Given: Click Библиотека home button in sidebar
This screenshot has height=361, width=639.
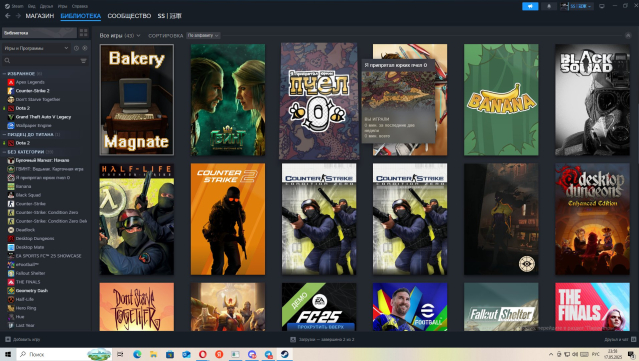Looking at the screenshot, I should tap(40, 33).
